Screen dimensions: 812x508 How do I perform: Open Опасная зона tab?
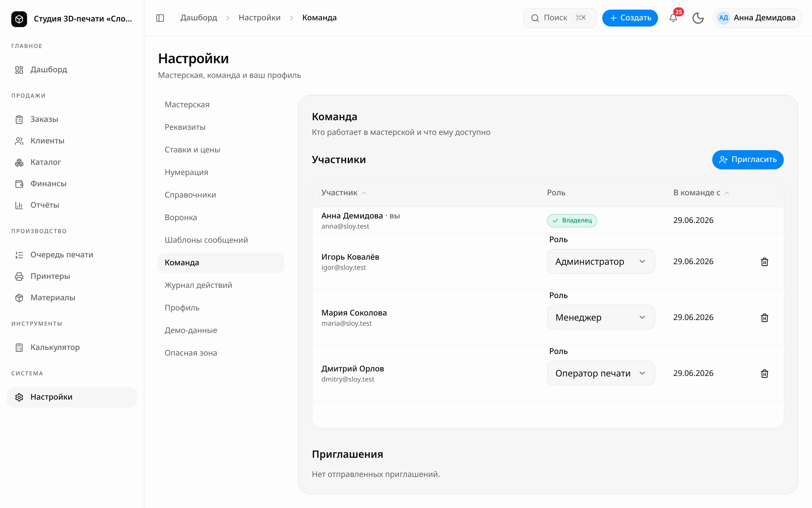[x=221, y=353]
